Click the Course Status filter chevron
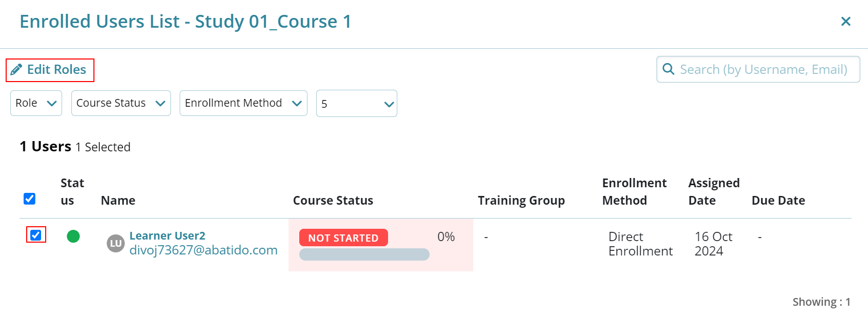The height and width of the screenshot is (316, 868). [160, 103]
